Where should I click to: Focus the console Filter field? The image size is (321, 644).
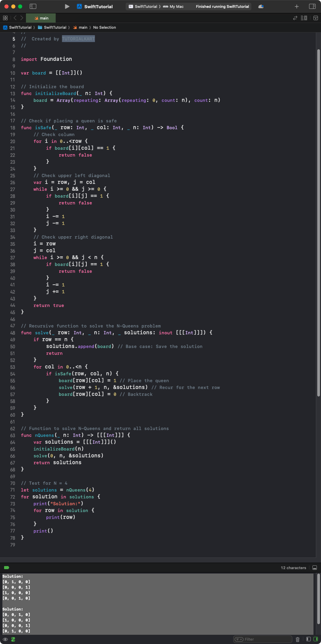click(x=263, y=639)
